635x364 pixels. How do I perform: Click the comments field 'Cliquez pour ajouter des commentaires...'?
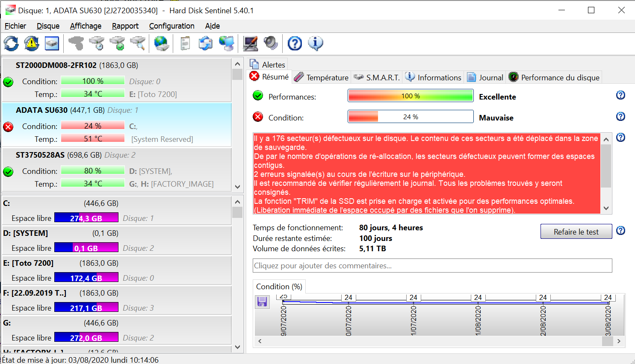tap(432, 266)
